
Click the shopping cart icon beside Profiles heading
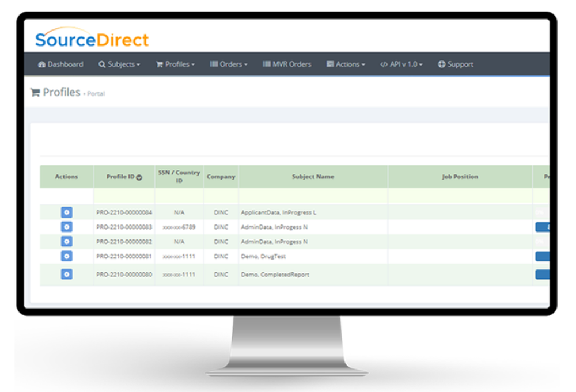click(x=36, y=92)
